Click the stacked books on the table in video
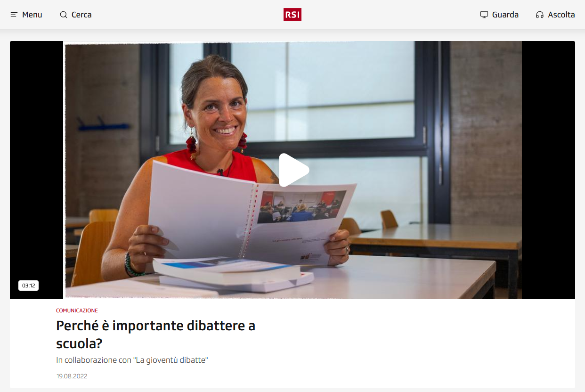The width and height of the screenshot is (585, 392). 233,275
